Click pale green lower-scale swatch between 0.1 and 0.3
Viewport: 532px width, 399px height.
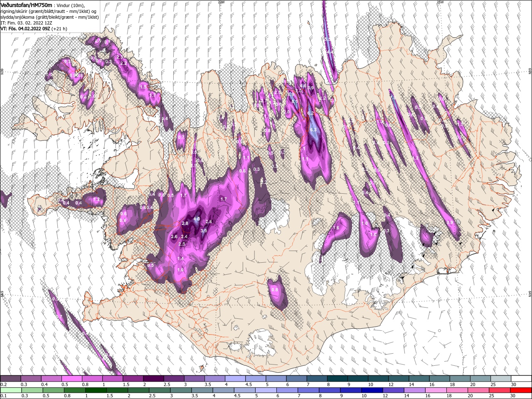pos(12,390)
